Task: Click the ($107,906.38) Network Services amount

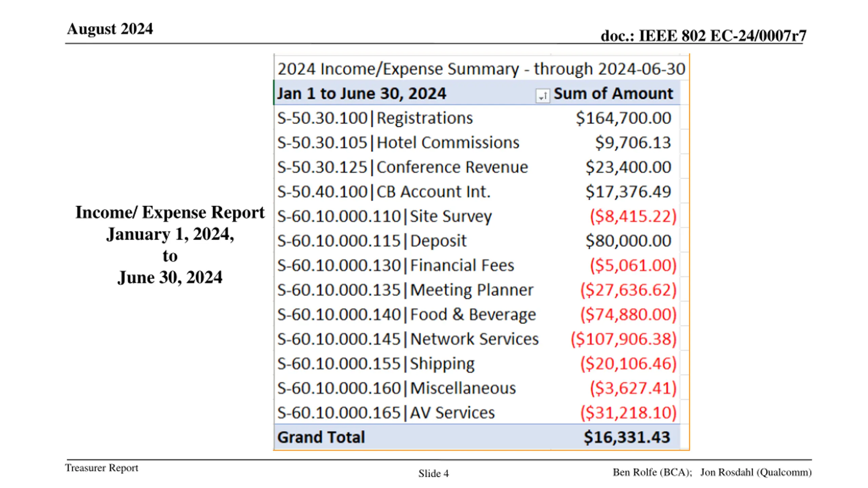Action: pyautogui.click(x=624, y=339)
